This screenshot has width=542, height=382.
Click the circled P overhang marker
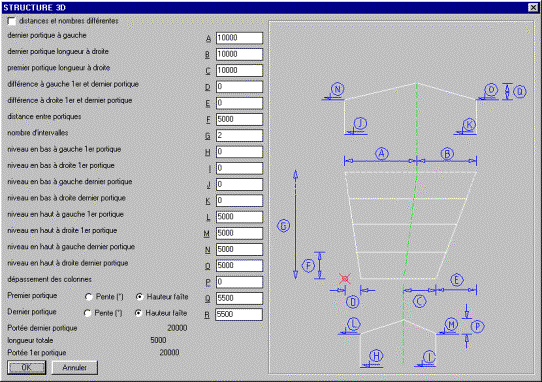pos(477,326)
